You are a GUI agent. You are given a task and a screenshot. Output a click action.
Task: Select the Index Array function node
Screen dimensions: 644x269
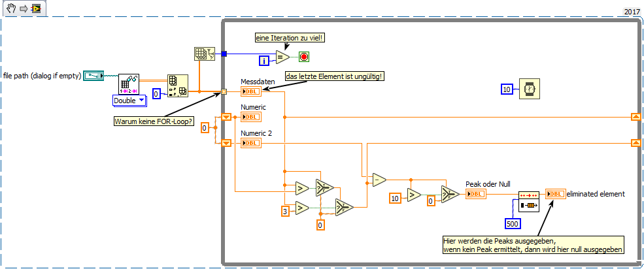178,86
